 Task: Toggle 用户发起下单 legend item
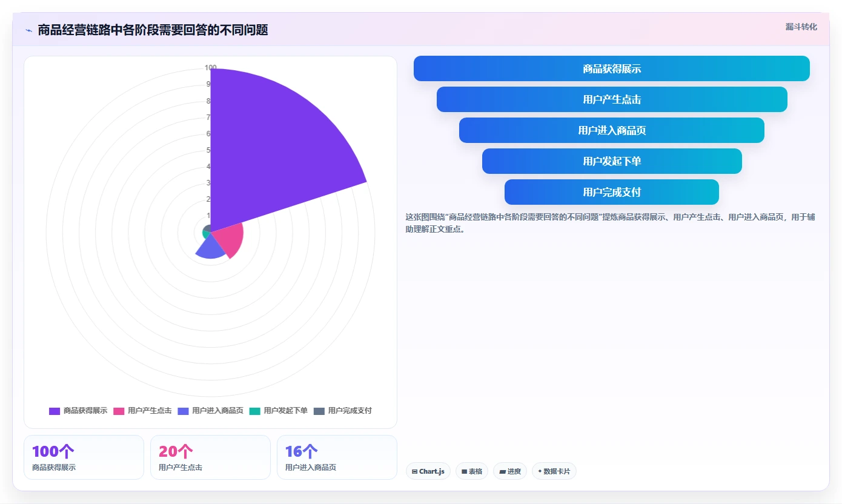(278, 411)
